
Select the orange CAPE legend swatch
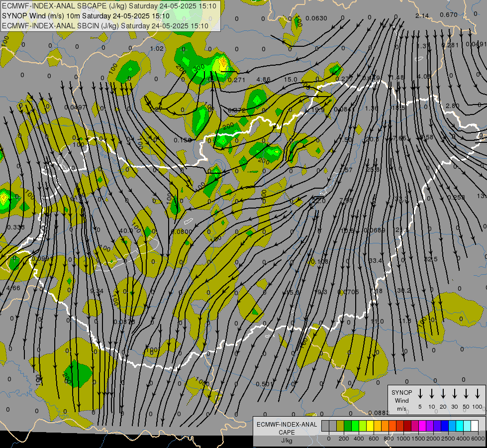(385, 426)
